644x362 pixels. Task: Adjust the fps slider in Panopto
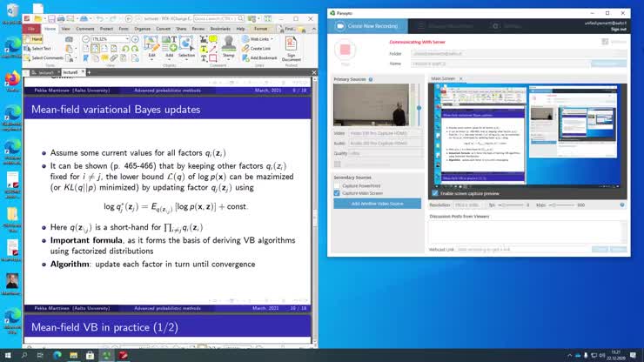pyautogui.click(x=512, y=204)
